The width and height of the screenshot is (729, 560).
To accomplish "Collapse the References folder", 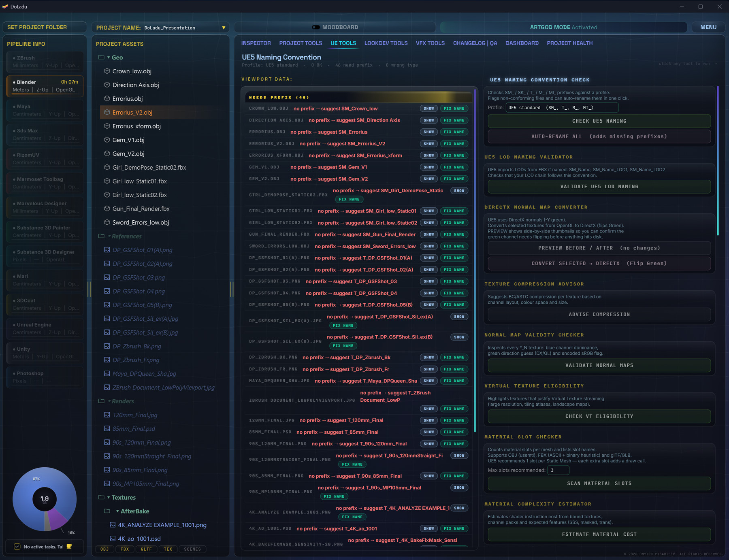I will [109, 236].
